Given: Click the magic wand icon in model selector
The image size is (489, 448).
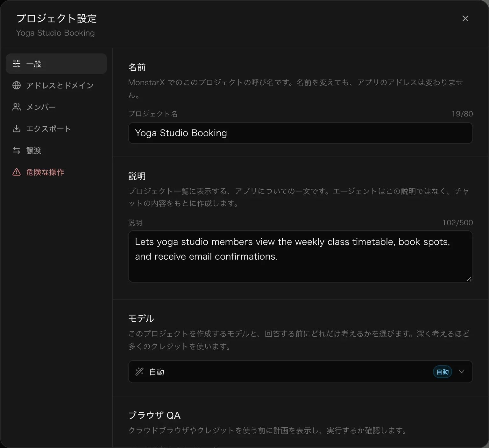Looking at the screenshot, I should point(139,372).
